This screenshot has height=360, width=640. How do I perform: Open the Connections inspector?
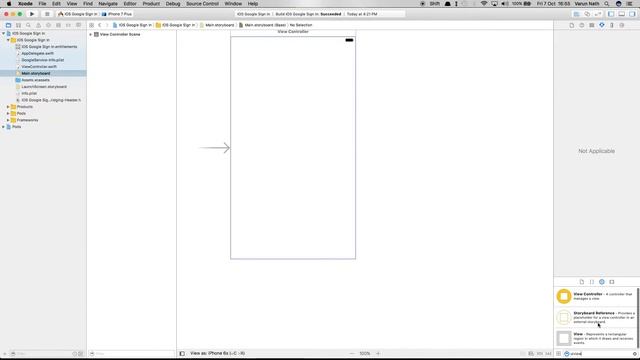coord(622,25)
